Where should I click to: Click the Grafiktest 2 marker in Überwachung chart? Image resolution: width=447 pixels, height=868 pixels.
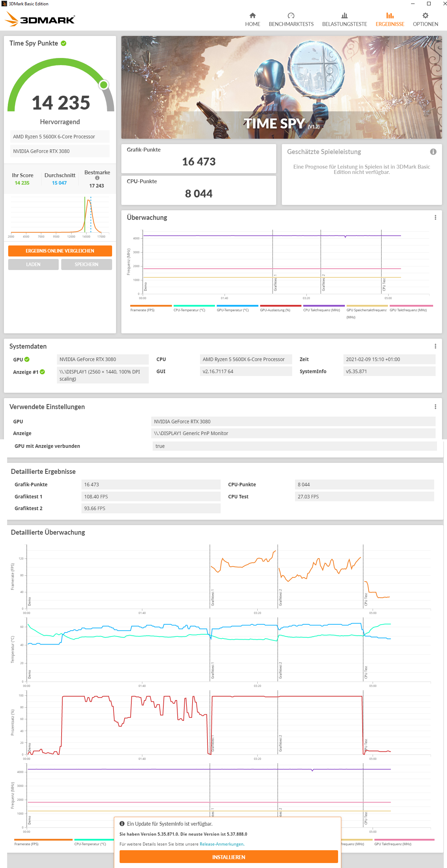tap(323, 283)
